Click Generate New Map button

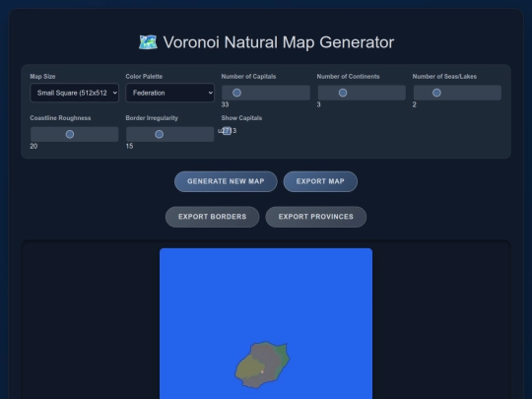tap(226, 181)
